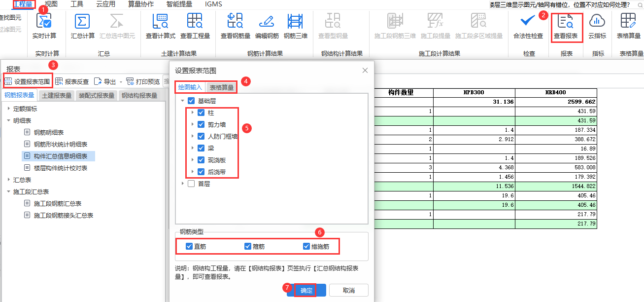Image resolution: width=644 pixels, height=302 pixels.
Task: Toggle 直筋 rebar type checkbox
Action: [189, 246]
